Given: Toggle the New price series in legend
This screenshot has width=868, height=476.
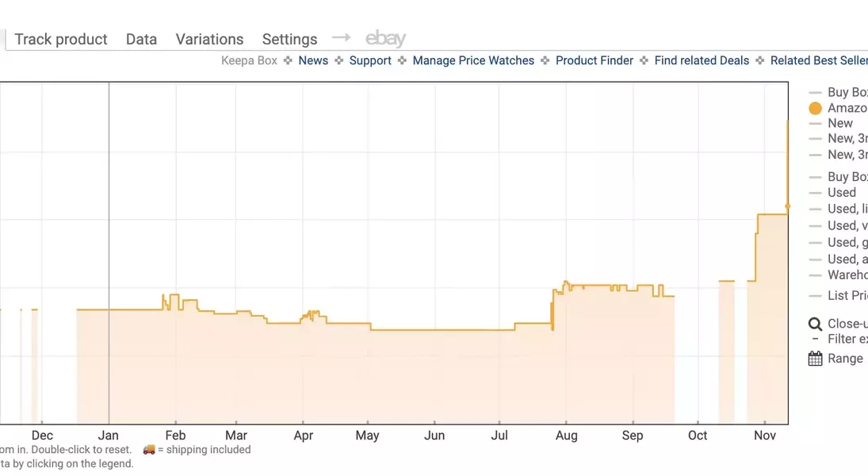Looking at the screenshot, I should click(839, 123).
